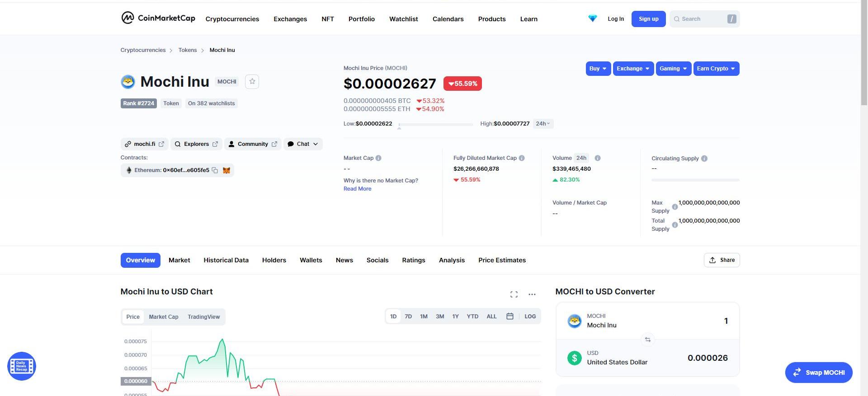Select the 7D chart time range
The height and width of the screenshot is (396, 868).
click(408, 317)
